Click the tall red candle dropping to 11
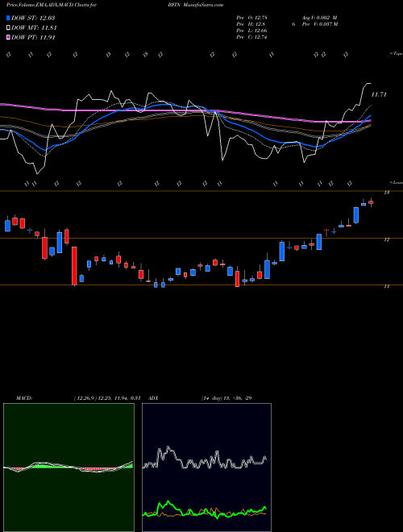This screenshot has height=532, width=403. (x=74, y=266)
